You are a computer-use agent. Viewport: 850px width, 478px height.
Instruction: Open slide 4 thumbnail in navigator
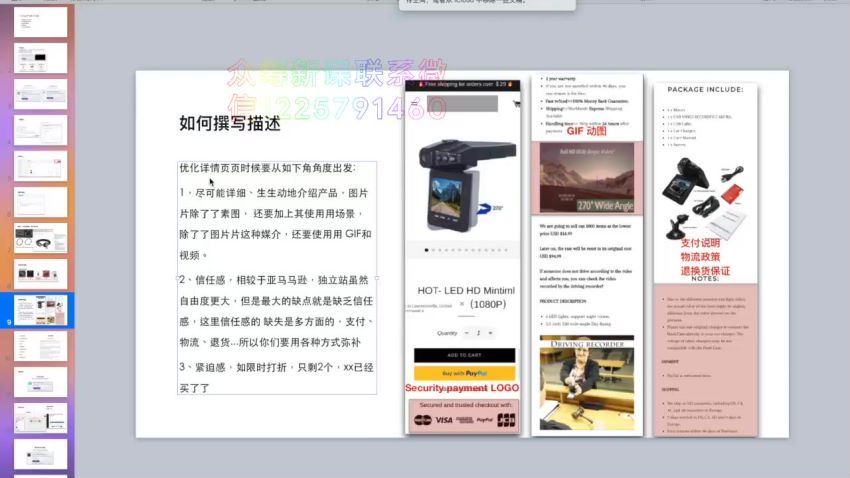pyautogui.click(x=41, y=130)
